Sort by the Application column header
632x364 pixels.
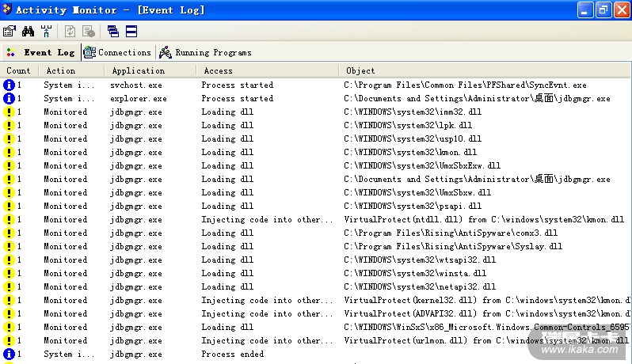tap(139, 71)
